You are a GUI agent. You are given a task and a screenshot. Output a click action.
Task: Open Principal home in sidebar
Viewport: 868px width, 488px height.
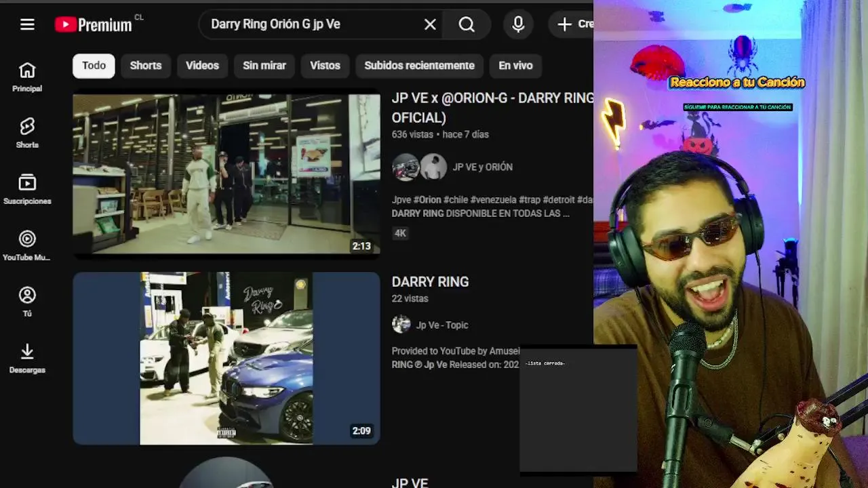coord(27,77)
